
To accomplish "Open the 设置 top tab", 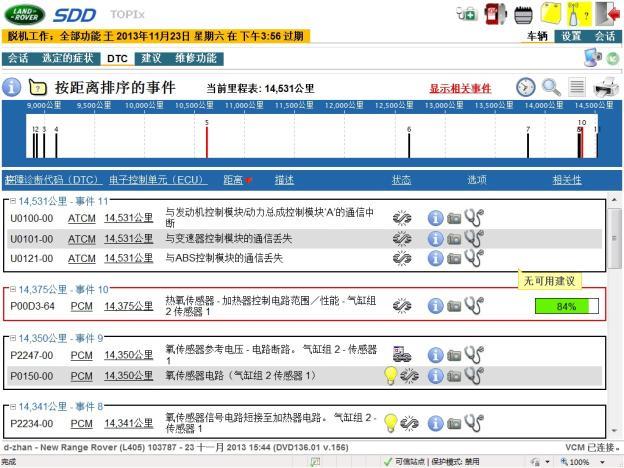I will (x=571, y=36).
